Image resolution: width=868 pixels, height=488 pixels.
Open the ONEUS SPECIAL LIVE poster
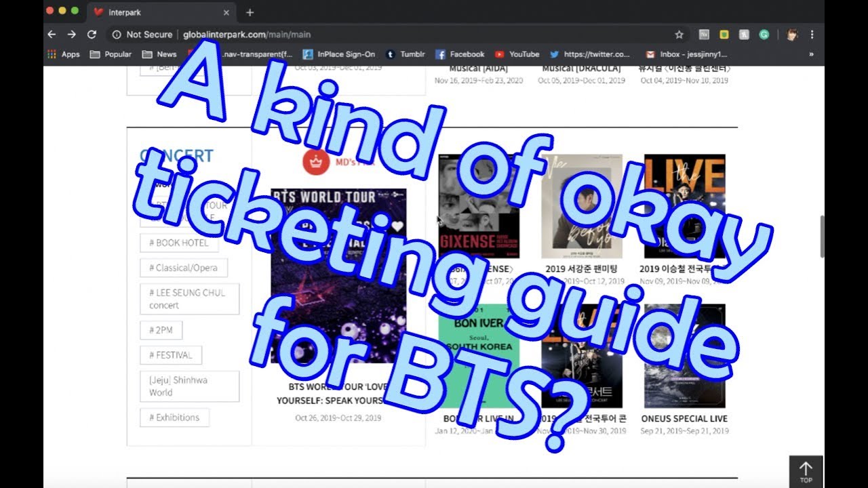click(685, 356)
